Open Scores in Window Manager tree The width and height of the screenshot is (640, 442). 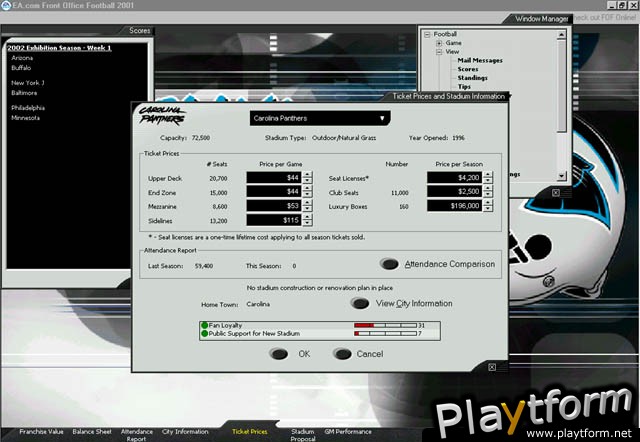tap(468, 69)
